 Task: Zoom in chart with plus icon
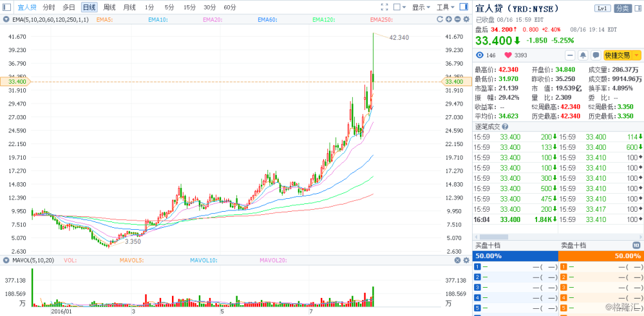tap(448, 19)
